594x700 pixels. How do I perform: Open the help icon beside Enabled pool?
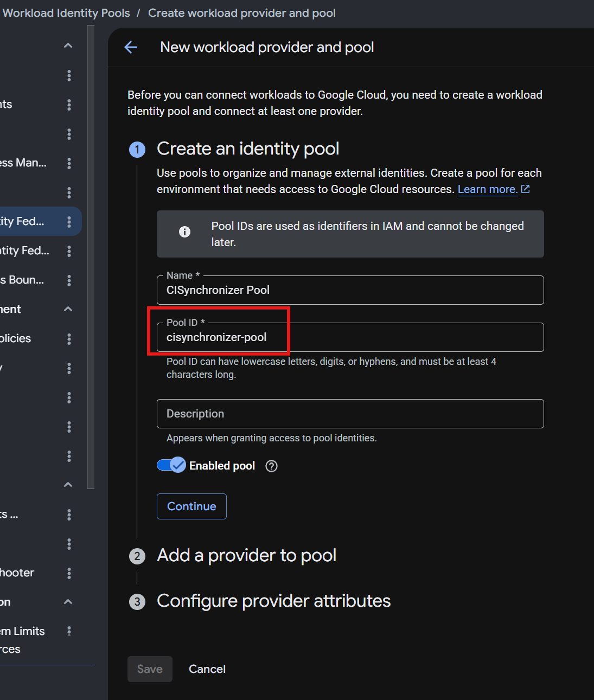271,466
